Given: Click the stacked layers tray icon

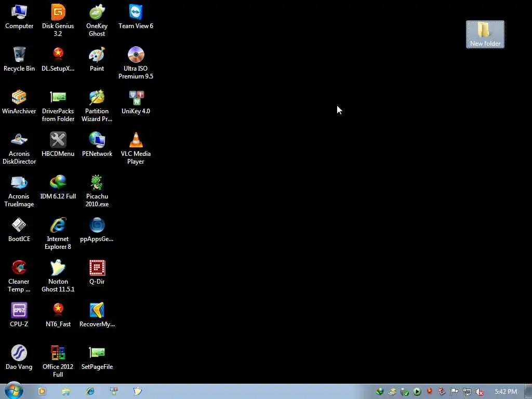Looking at the screenshot, I should pyautogui.click(x=392, y=392).
